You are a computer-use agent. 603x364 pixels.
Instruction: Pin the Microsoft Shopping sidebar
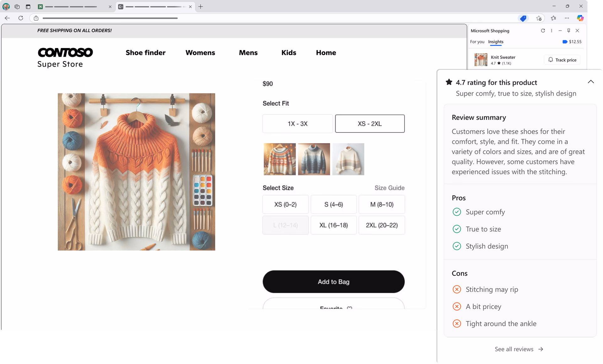[569, 31]
